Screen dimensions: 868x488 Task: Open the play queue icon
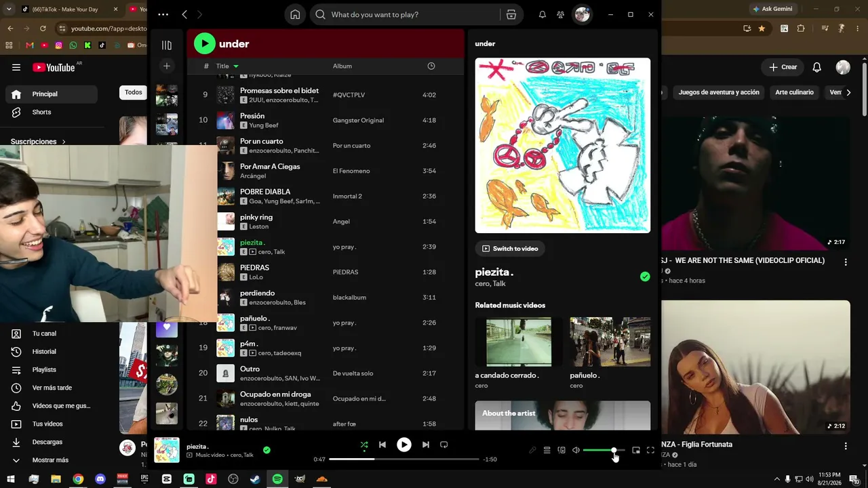tap(547, 450)
